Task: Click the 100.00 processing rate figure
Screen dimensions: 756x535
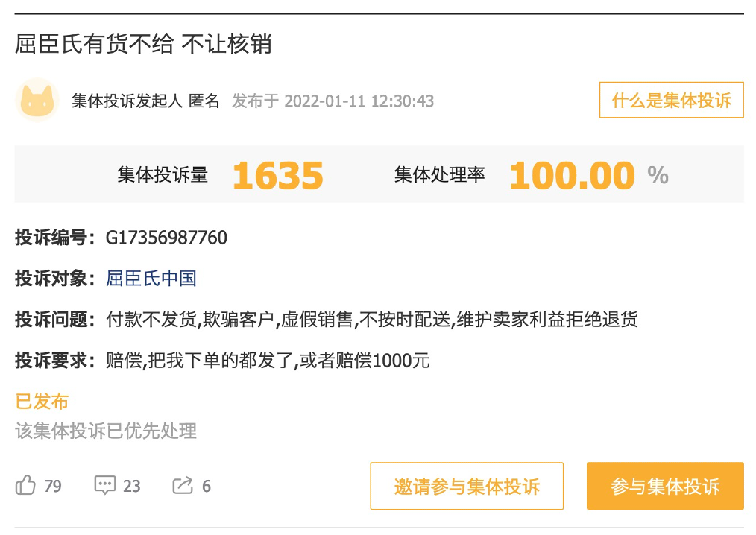Action: [x=572, y=175]
